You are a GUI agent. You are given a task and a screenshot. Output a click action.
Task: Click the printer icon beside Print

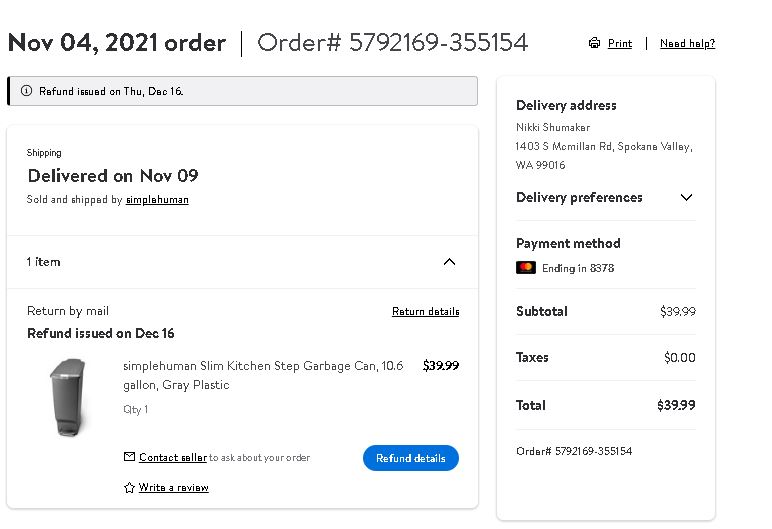(594, 43)
